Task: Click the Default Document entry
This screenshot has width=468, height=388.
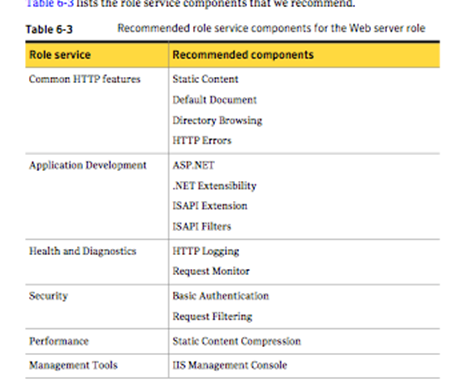Action: [x=215, y=100]
